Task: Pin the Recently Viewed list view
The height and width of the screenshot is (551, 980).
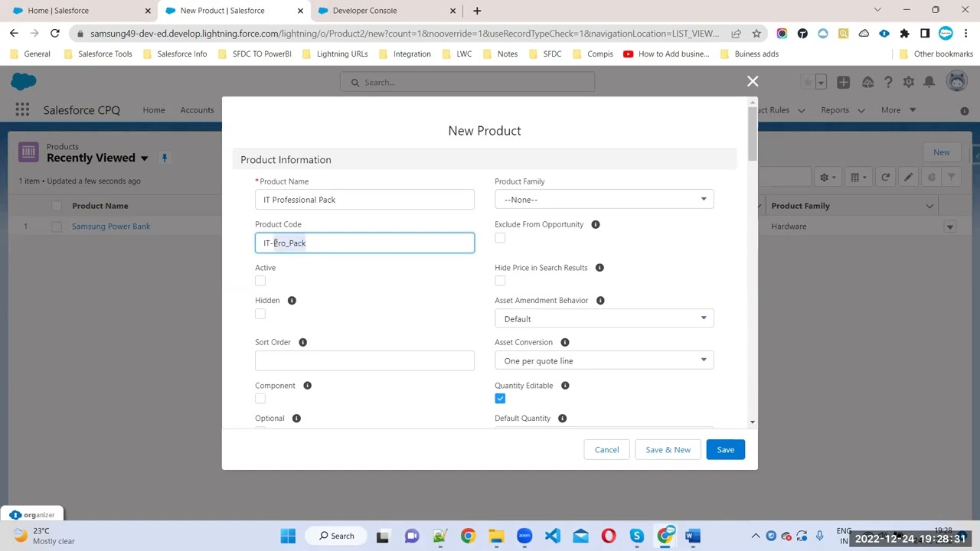Action: pos(164,158)
